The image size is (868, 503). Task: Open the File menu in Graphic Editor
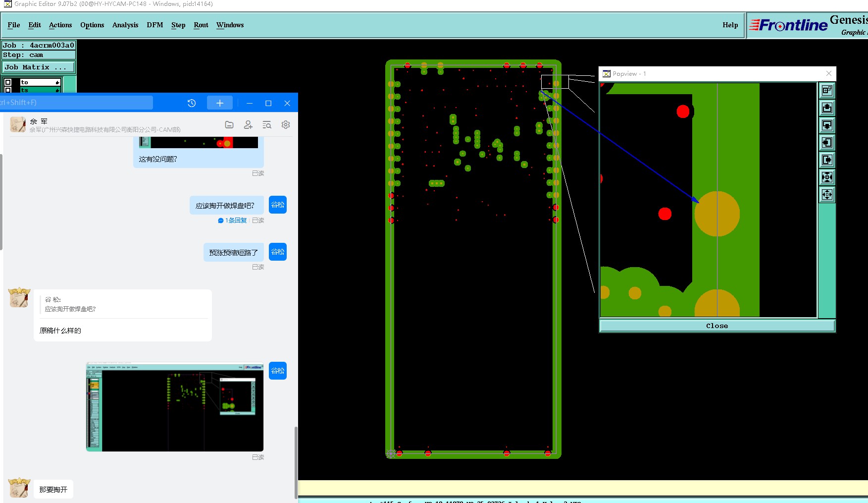coord(14,25)
